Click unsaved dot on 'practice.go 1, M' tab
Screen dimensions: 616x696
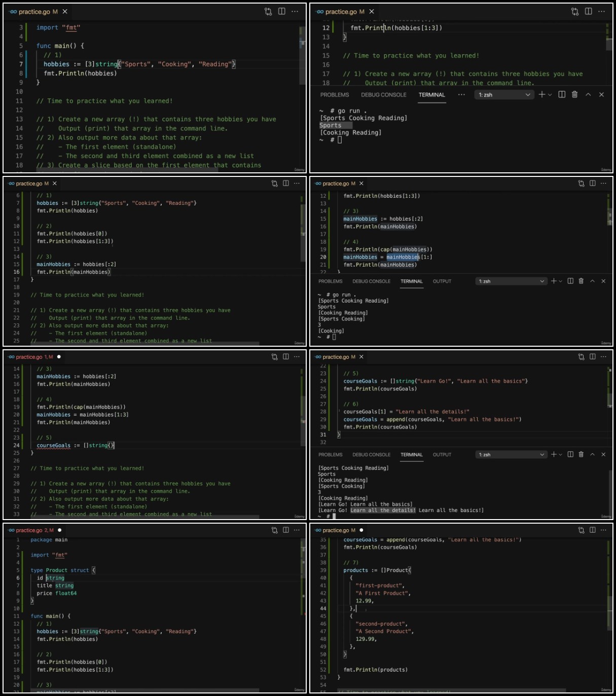point(59,357)
